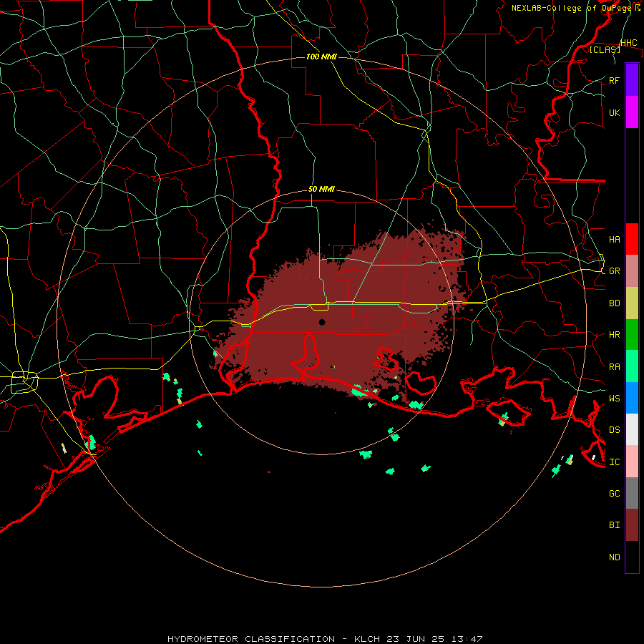The height and width of the screenshot is (644, 644).
Task: Click the HR dark green legend swatch
Action: coord(632,334)
